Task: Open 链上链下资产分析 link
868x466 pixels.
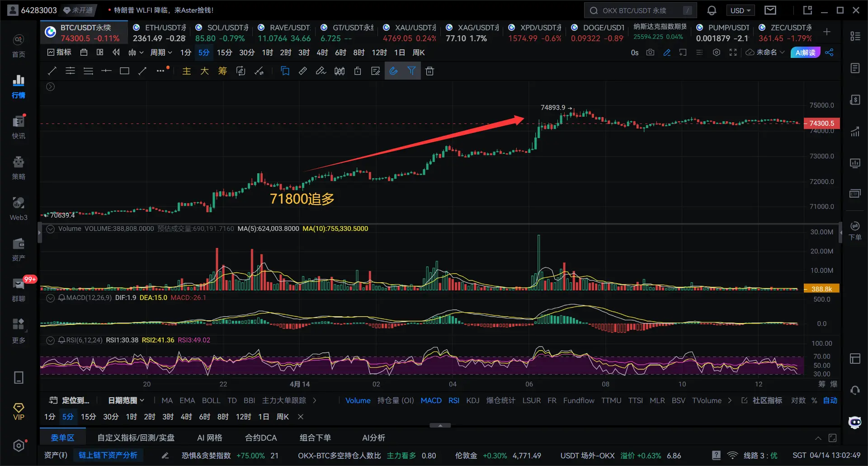Action: 108,455
